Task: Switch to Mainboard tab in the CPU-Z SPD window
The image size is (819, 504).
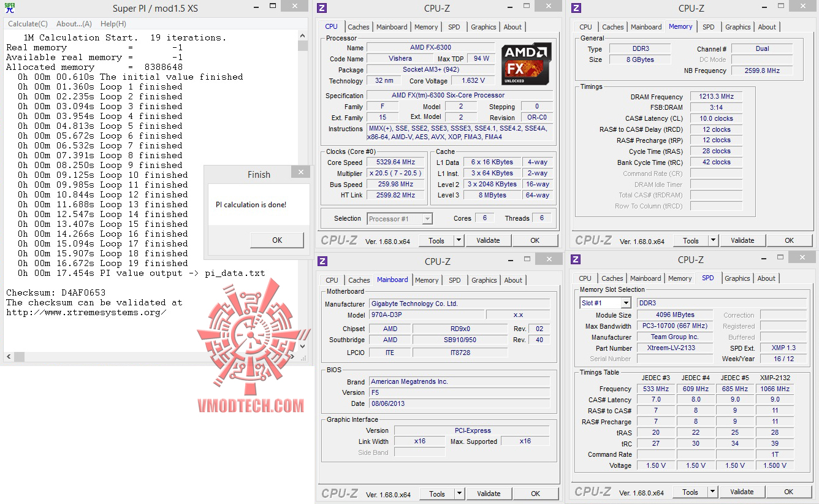Action: pyautogui.click(x=646, y=278)
